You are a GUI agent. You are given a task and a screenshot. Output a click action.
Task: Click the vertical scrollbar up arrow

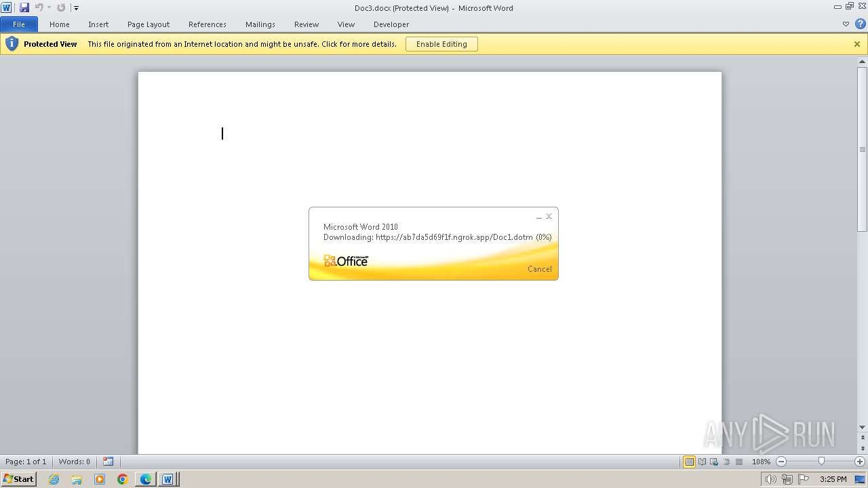point(863,62)
